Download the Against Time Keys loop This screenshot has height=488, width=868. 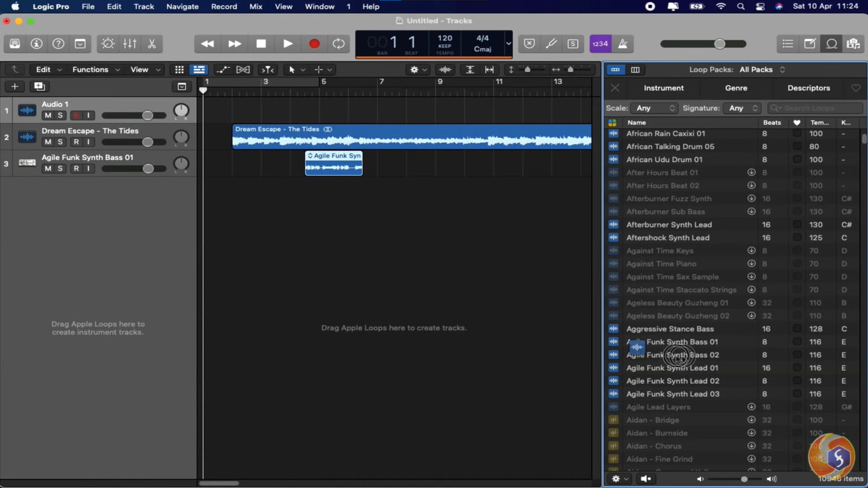(x=751, y=250)
